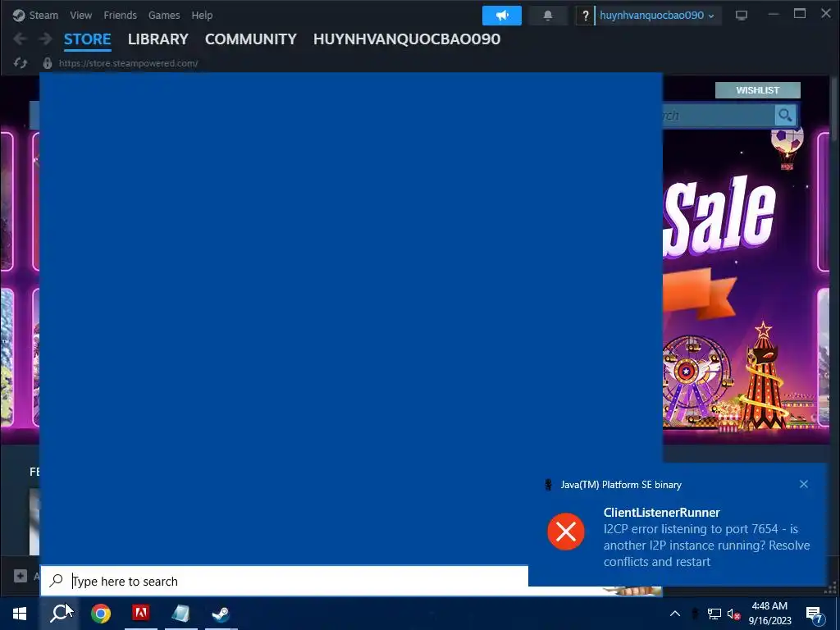The image size is (840, 630).
Task: Click the Steam icon on the taskbar
Action: click(x=221, y=614)
